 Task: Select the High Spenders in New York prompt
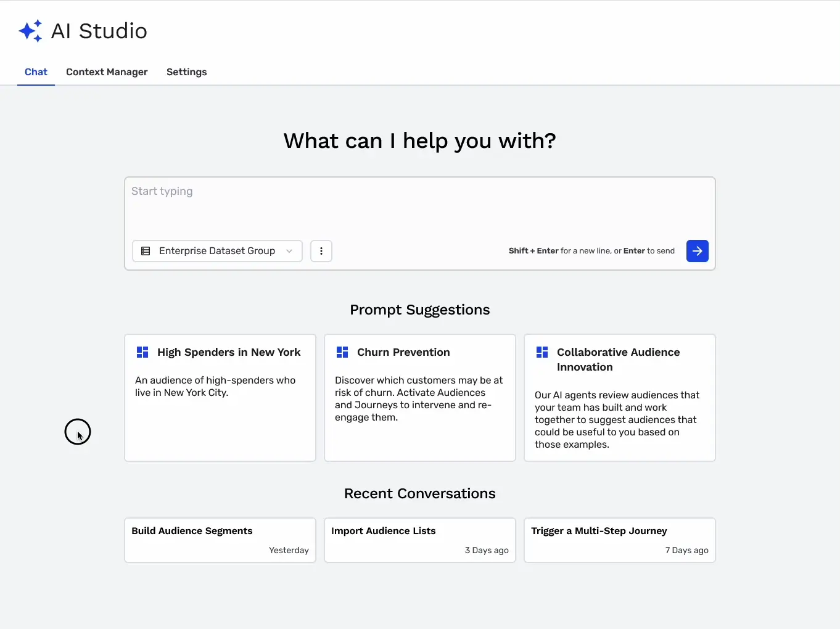[220, 397]
